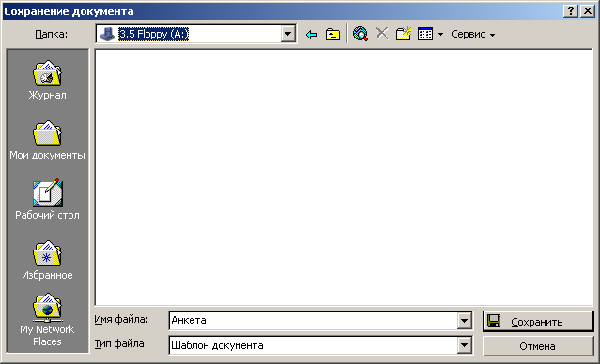Open the Views dropdown arrow

(x=440, y=35)
